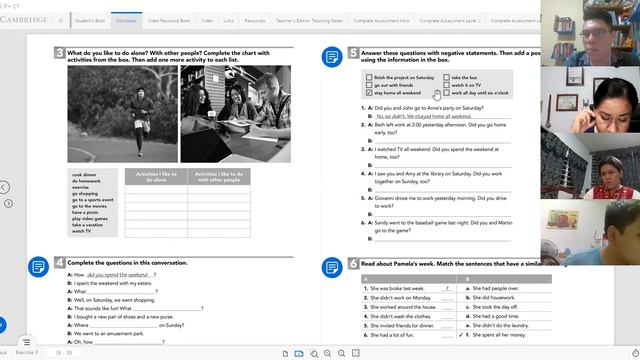Click 'cook dinner' in the activity box
The image size is (640, 360).
coord(84,175)
